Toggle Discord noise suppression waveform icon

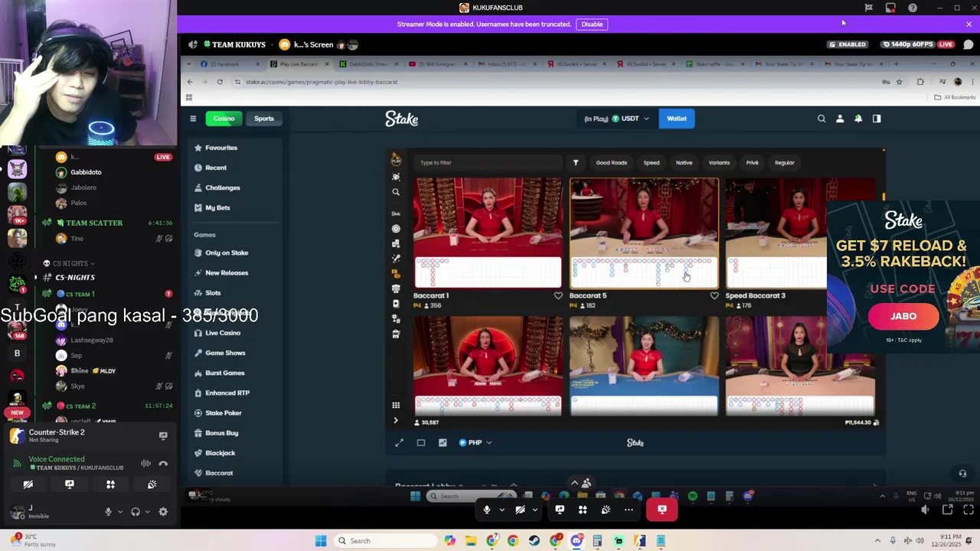click(145, 464)
